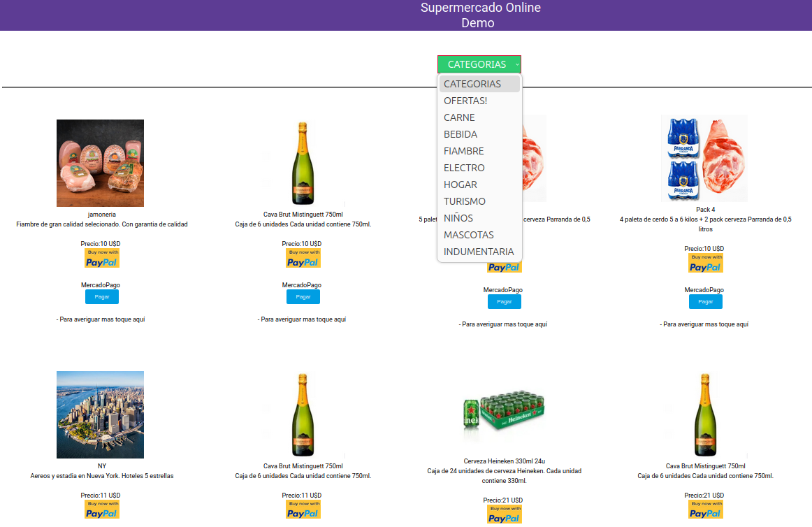Choose INDUMENTARIA category

coord(479,252)
